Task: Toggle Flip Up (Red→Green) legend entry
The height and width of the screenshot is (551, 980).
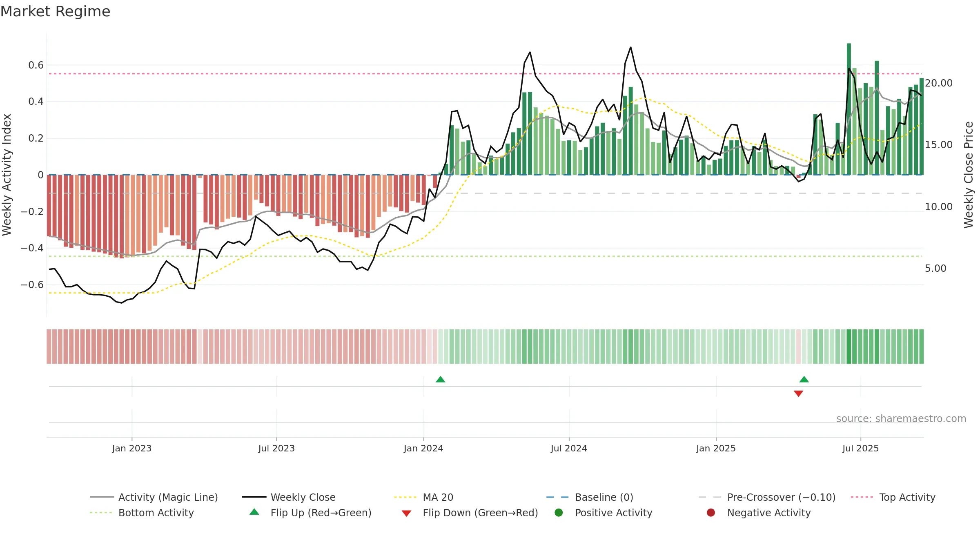Action: tap(310, 513)
